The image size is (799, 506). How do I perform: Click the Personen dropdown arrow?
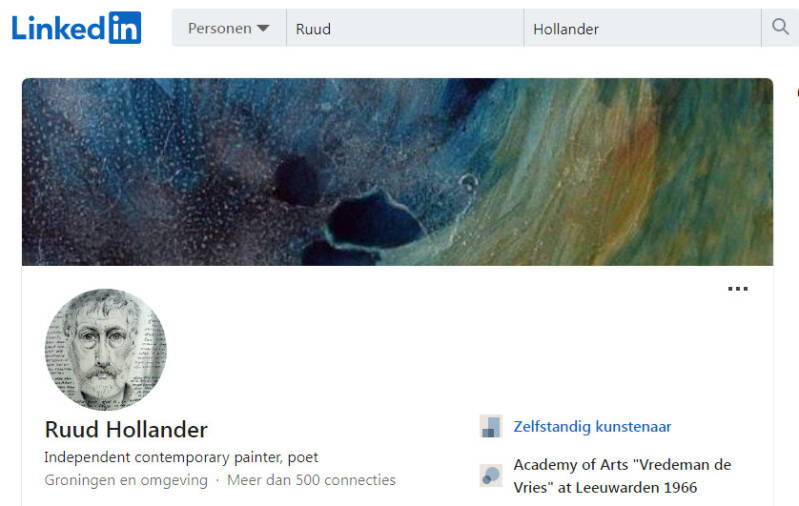coord(263,29)
